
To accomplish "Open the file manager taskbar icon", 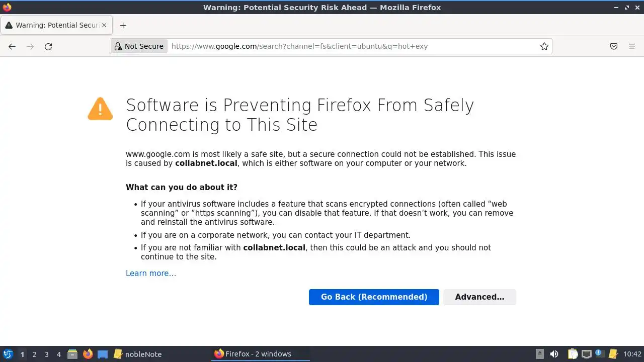I will (72, 354).
